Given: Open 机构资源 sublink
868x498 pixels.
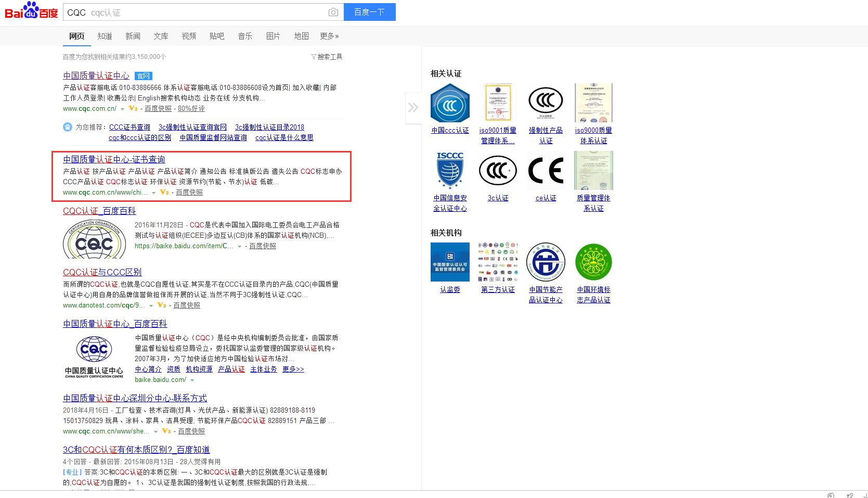Looking at the screenshot, I should coord(199,369).
